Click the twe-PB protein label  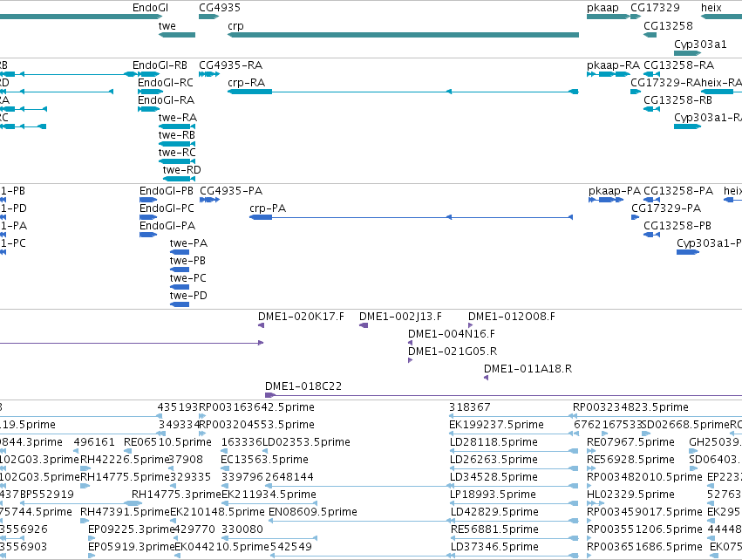[187, 261]
